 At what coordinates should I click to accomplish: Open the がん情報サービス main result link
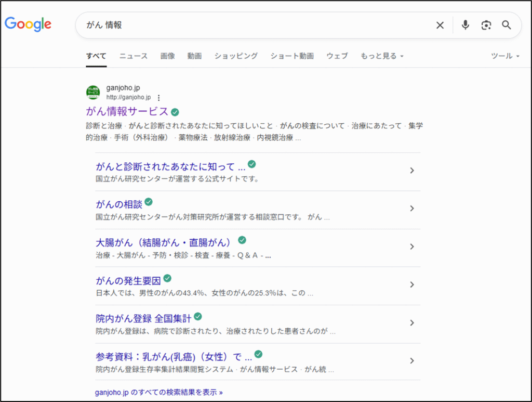click(127, 111)
